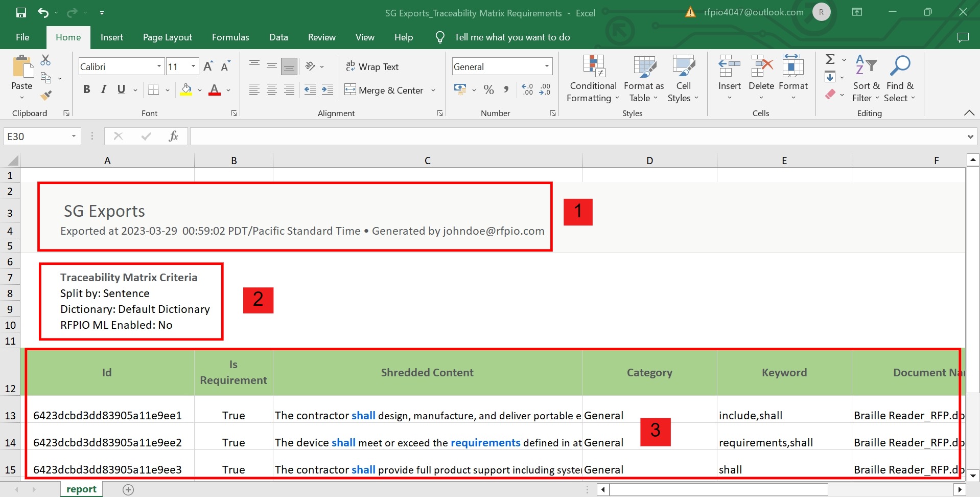The height and width of the screenshot is (497, 980).
Task: Switch to the Page Layout tab
Action: pyautogui.click(x=168, y=37)
